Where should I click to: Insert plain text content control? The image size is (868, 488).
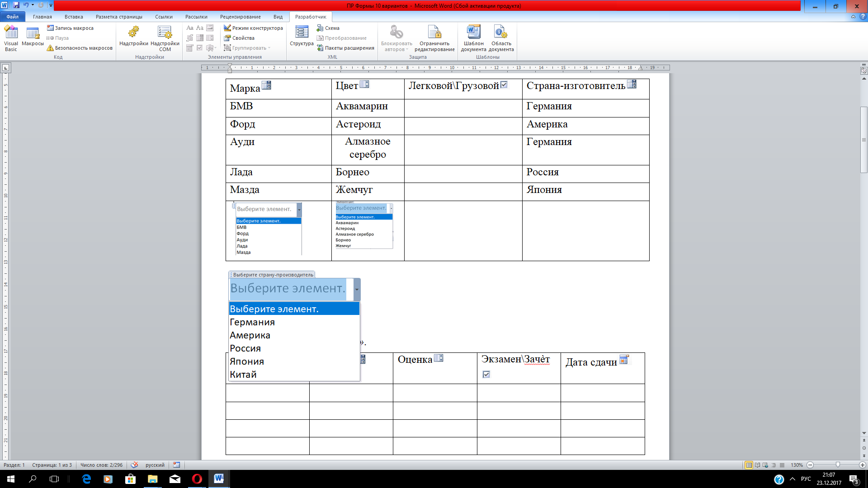pyautogui.click(x=200, y=28)
